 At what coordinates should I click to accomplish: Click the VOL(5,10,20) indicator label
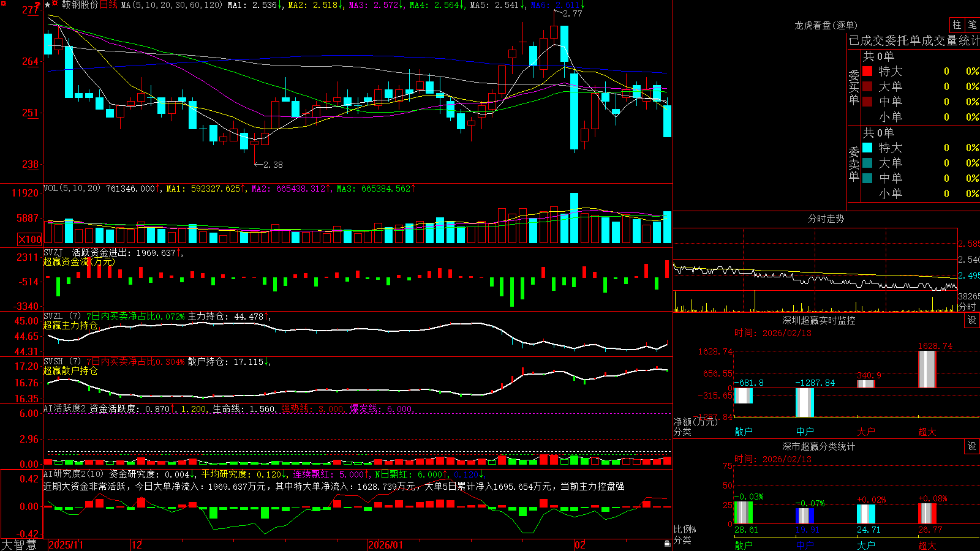[72, 189]
